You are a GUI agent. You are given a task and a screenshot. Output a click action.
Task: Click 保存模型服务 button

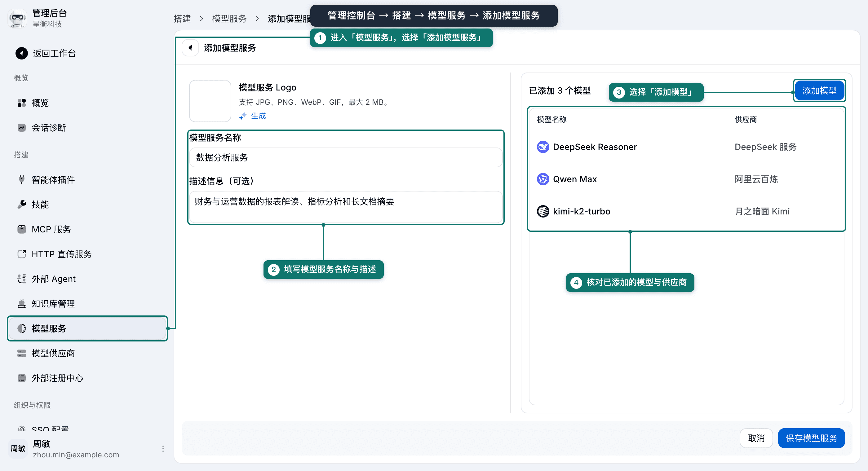coord(811,438)
